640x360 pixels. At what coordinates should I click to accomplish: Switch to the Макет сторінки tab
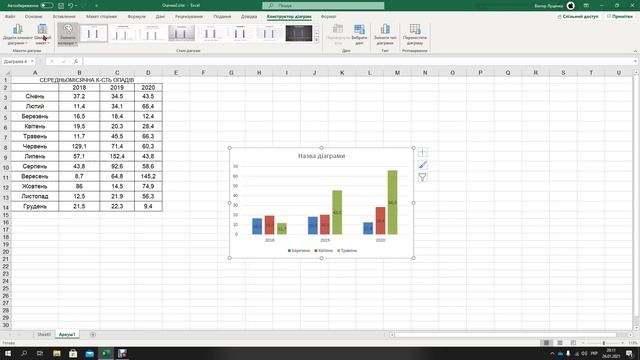point(101,16)
